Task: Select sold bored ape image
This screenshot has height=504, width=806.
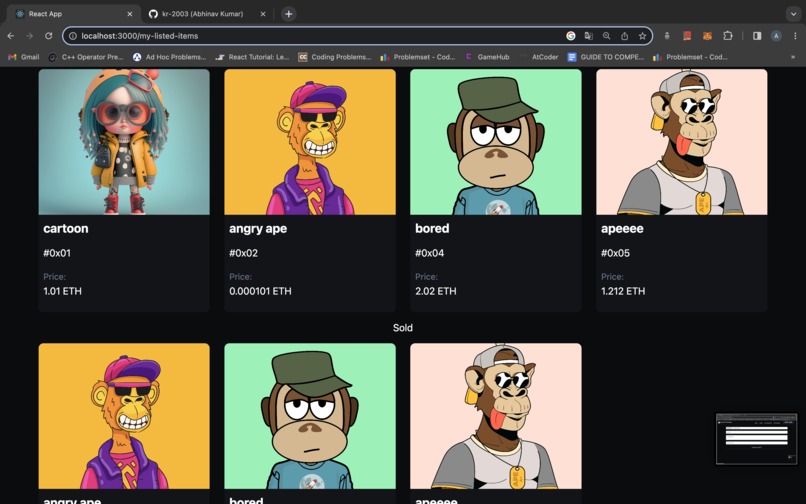Action: (x=310, y=416)
